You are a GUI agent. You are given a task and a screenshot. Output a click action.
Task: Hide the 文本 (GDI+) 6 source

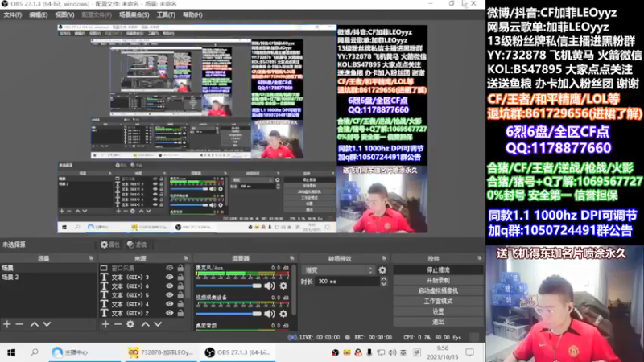click(x=170, y=286)
